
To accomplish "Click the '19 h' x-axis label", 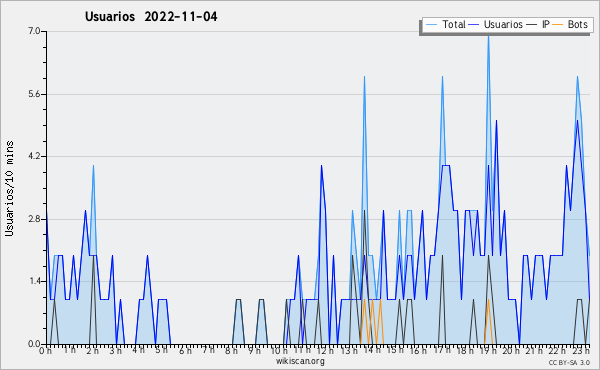I will pos(489,350).
